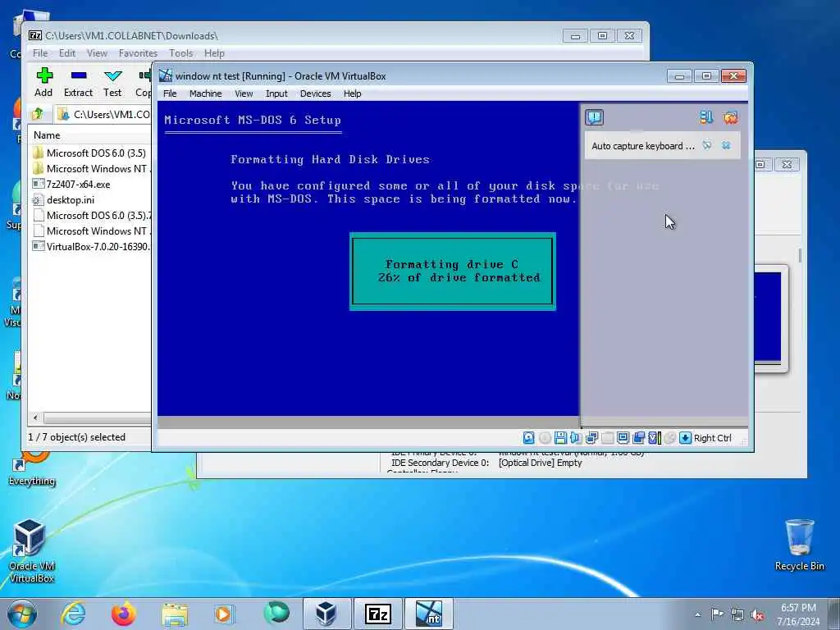Open the VirtualBox Input menu

click(x=276, y=94)
